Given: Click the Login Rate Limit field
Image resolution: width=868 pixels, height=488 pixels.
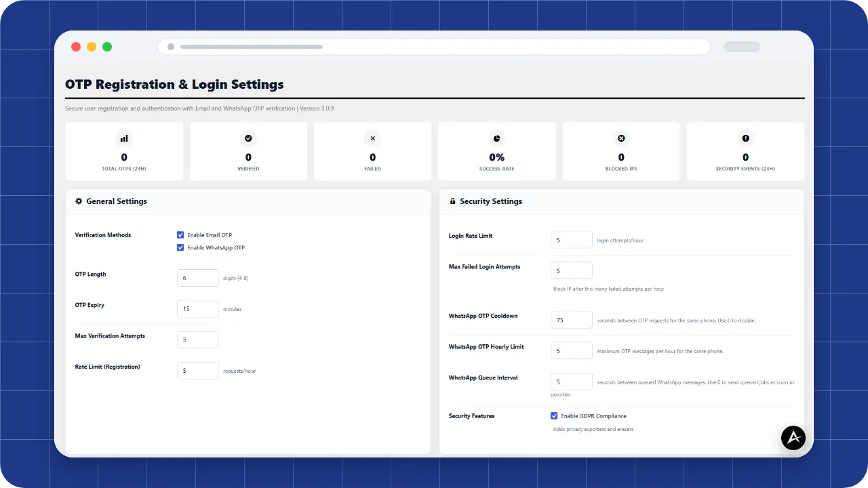Looking at the screenshot, I should click(572, 240).
